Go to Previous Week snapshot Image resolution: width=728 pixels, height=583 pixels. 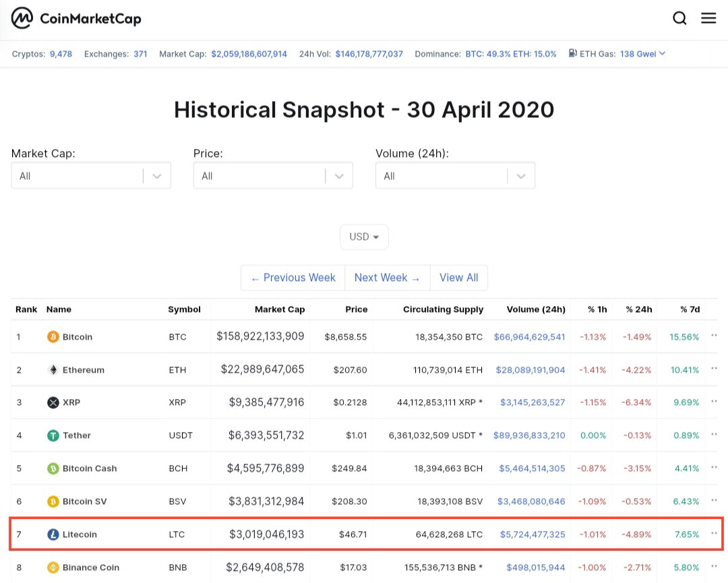point(293,278)
